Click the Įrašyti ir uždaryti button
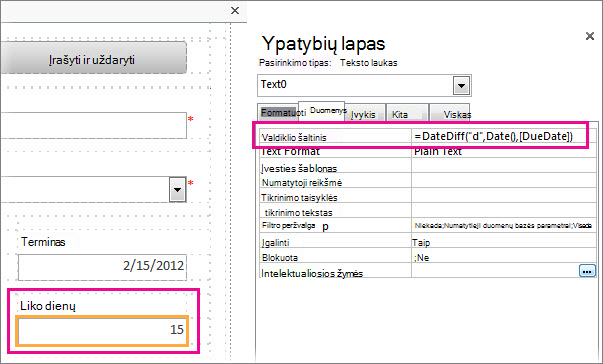This screenshot has height=364, width=603. point(93,58)
